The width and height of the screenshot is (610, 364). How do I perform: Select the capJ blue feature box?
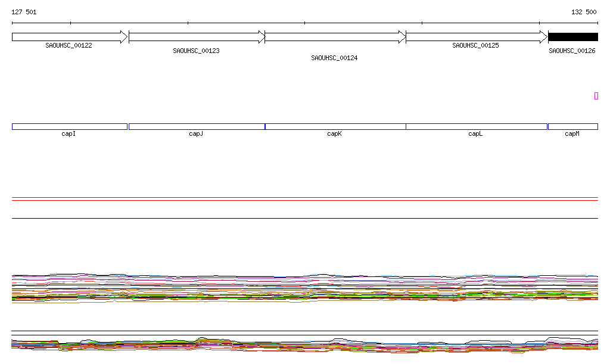pyautogui.click(x=197, y=126)
